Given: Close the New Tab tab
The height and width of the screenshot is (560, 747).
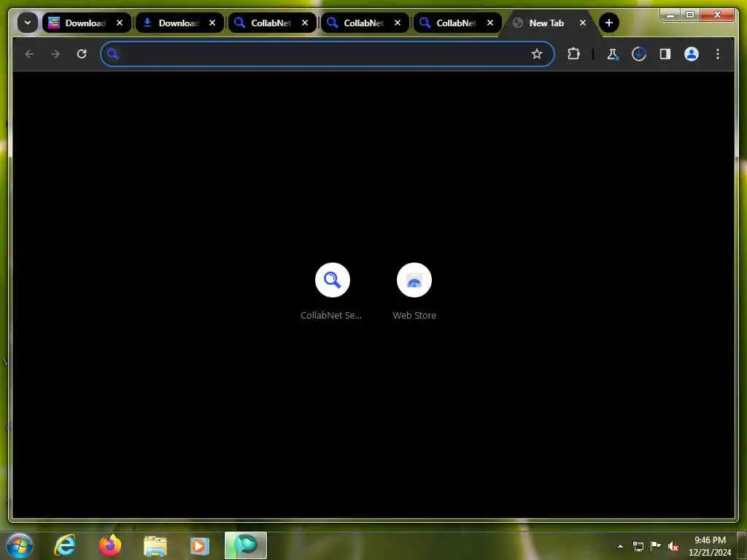Looking at the screenshot, I should (x=583, y=23).
